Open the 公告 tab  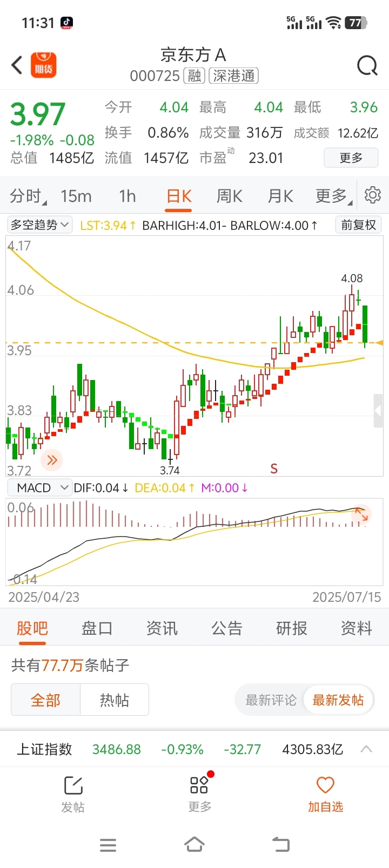(x=227, y=628)
